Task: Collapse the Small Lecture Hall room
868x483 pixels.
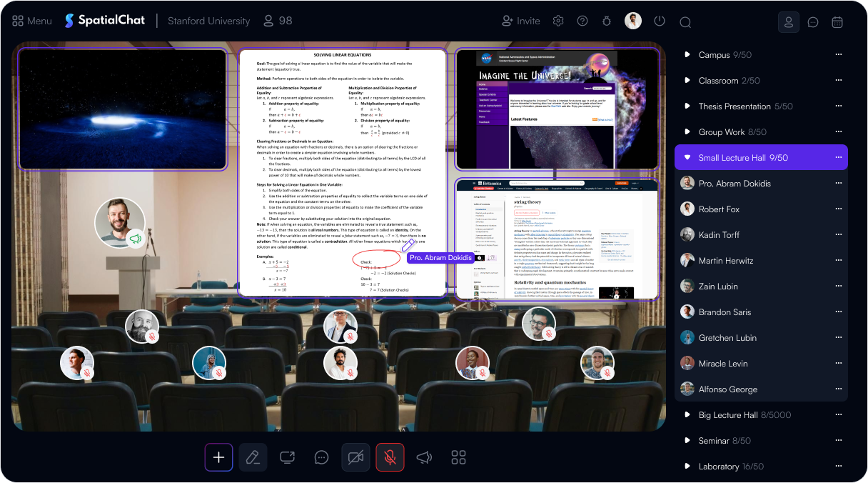Action: point(687,157)
